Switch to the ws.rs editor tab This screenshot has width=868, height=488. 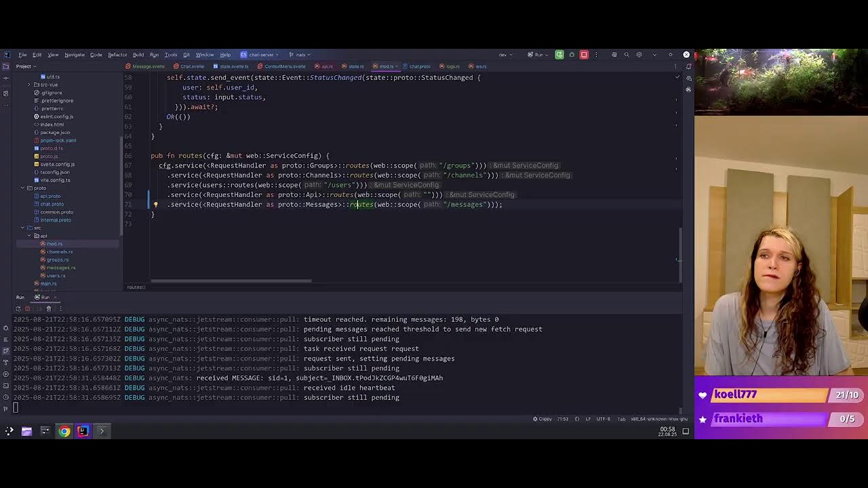(x=478, y=66)
